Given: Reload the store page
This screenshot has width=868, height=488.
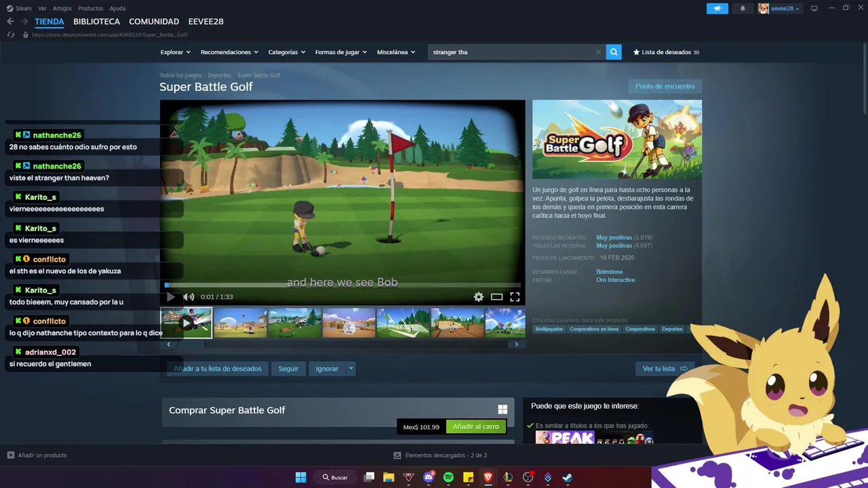Looking at the screenshot, I should [10, 35].
